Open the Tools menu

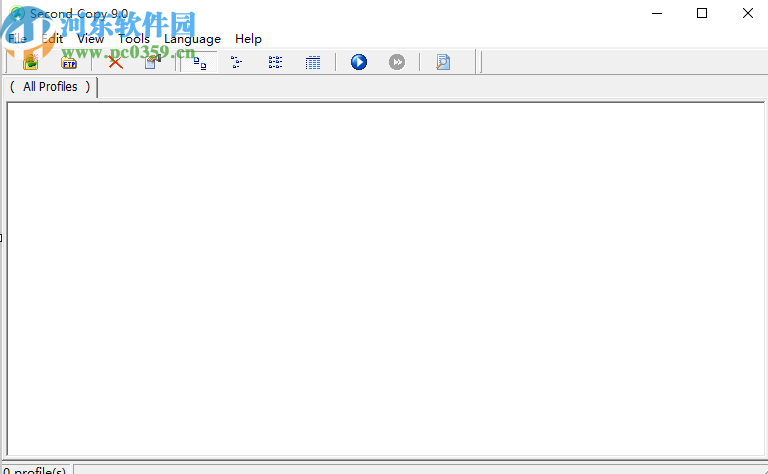tap(134, 39)
